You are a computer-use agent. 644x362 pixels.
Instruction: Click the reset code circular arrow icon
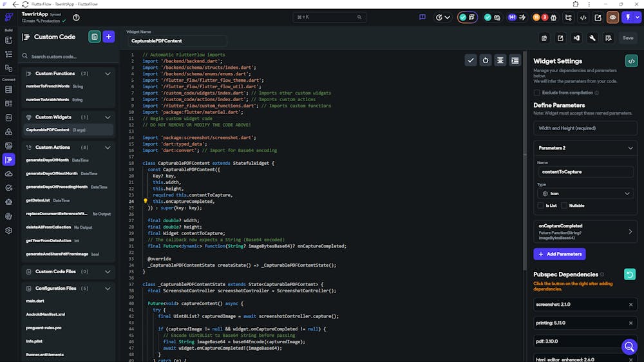coord(486,61)
